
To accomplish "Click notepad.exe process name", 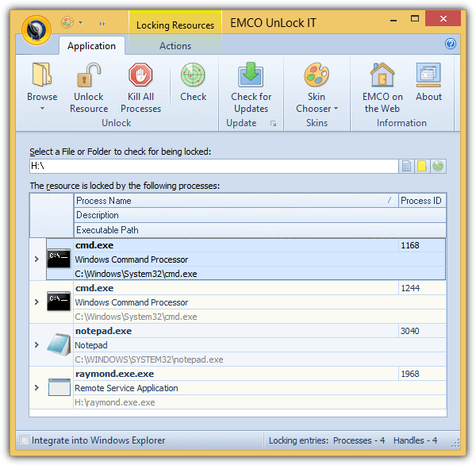I will (x=103, y=331).
